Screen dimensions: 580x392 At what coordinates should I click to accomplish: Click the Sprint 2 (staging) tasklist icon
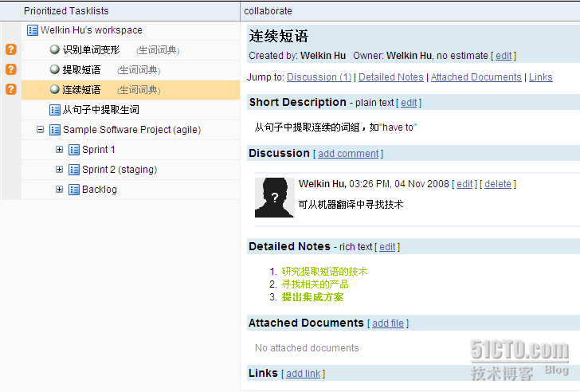(x=74, y=170)
